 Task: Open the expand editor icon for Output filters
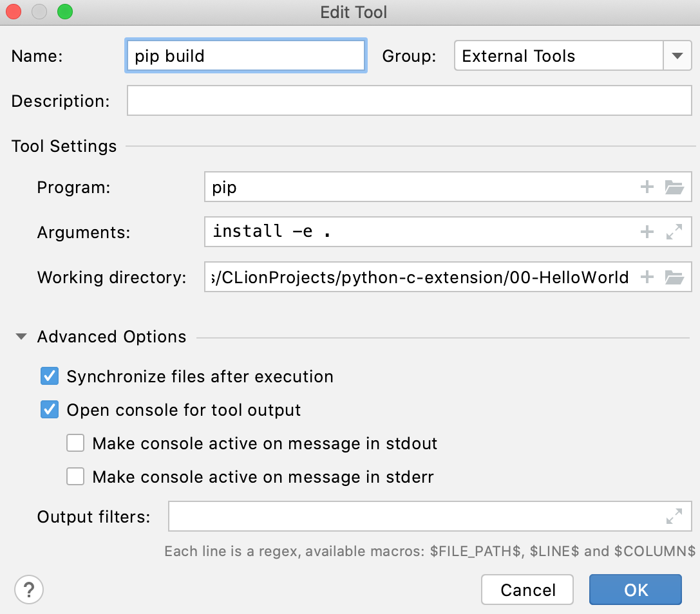tap(674, 516)
